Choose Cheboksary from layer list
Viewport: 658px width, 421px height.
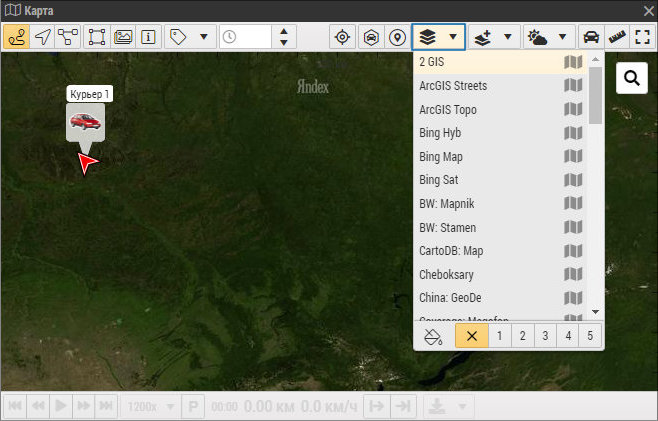[x=499, y=275]
